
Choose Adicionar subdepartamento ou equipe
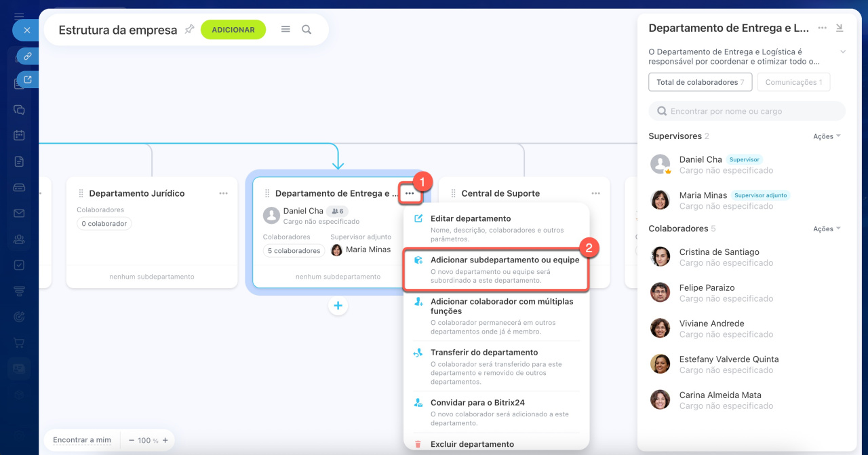point(505,260)
